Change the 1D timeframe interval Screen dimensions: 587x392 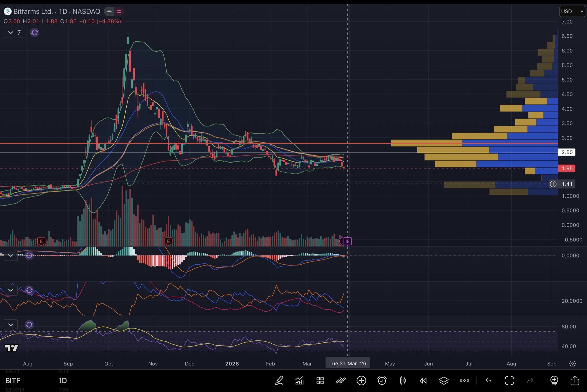(62, 381)
